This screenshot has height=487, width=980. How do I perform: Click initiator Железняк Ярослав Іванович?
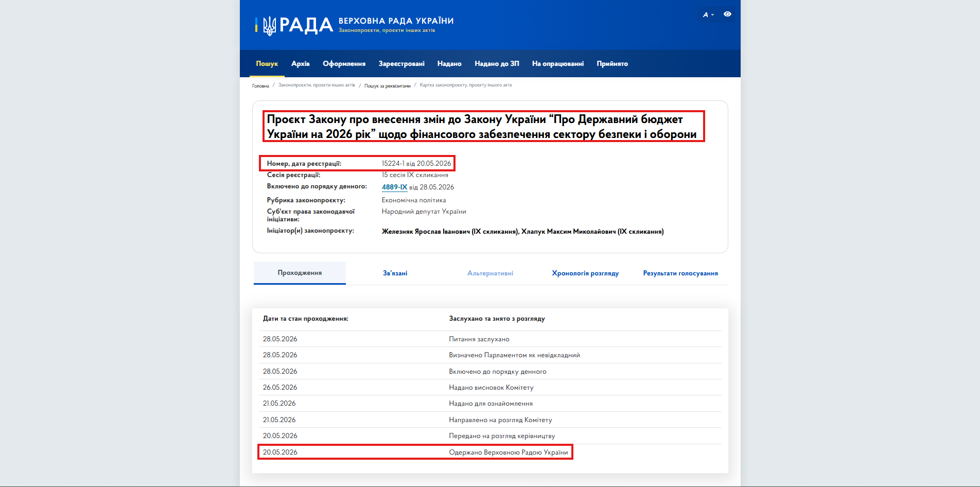pos(450,232)
